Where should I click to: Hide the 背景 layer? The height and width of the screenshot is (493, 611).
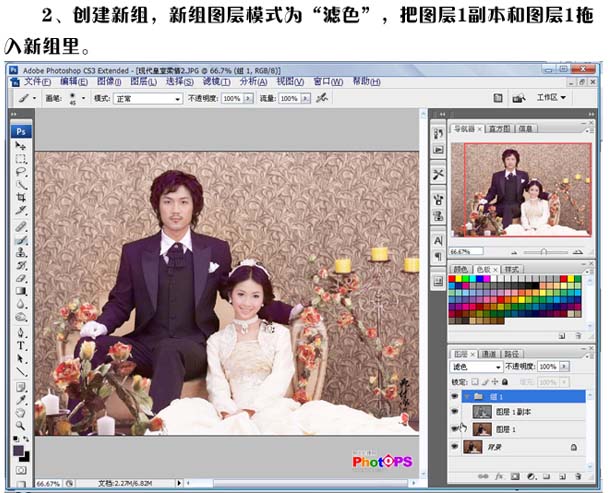point(454,446)
